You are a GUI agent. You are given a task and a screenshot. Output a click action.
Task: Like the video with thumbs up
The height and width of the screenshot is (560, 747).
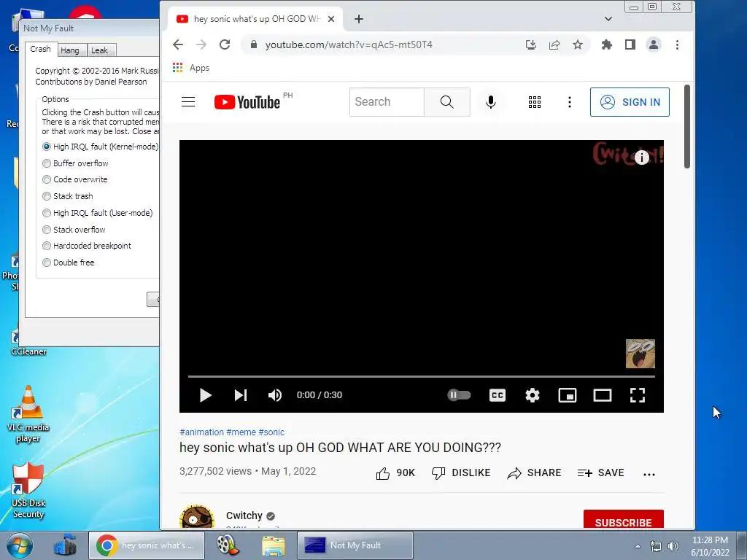pyautogui.click(x=395, y=472)
